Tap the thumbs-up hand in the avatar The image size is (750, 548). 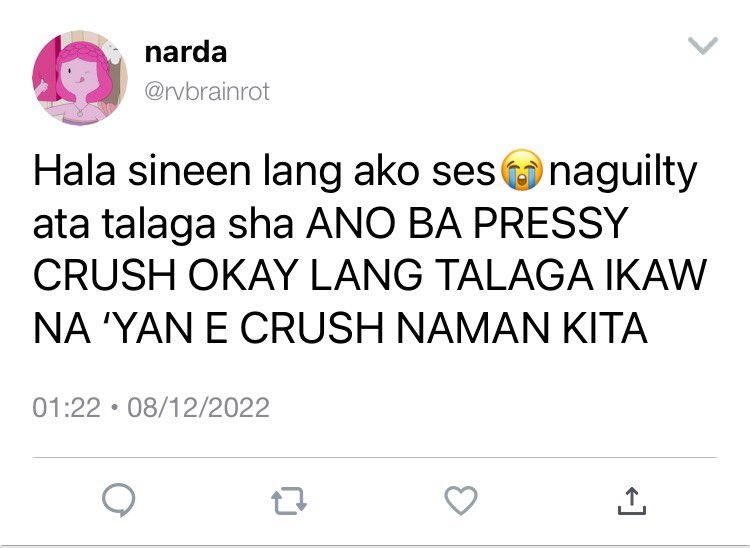pos(42,88)
